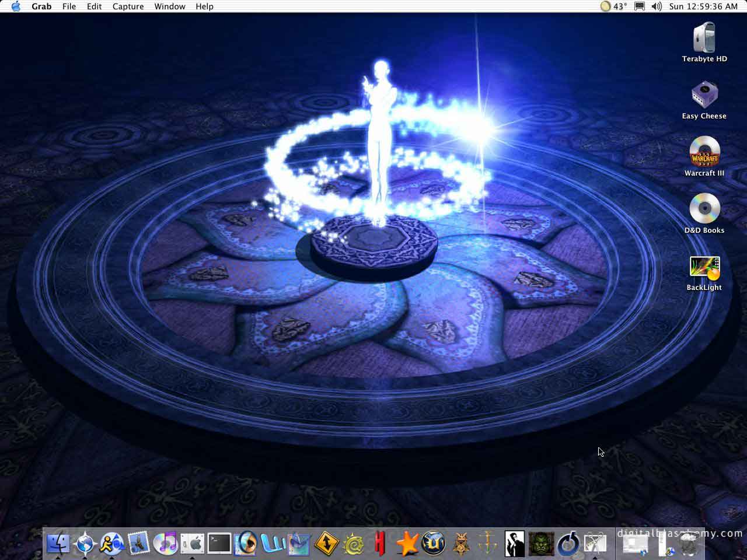Open the Apple menu

(x=16, y=6)
